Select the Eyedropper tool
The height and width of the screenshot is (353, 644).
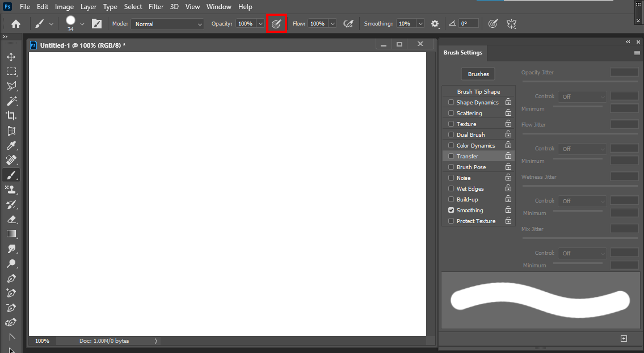tap(11, 145)
